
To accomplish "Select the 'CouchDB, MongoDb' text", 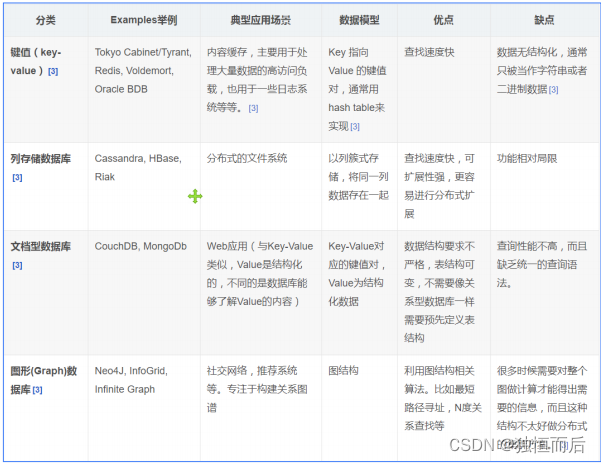I will point(141,246).
